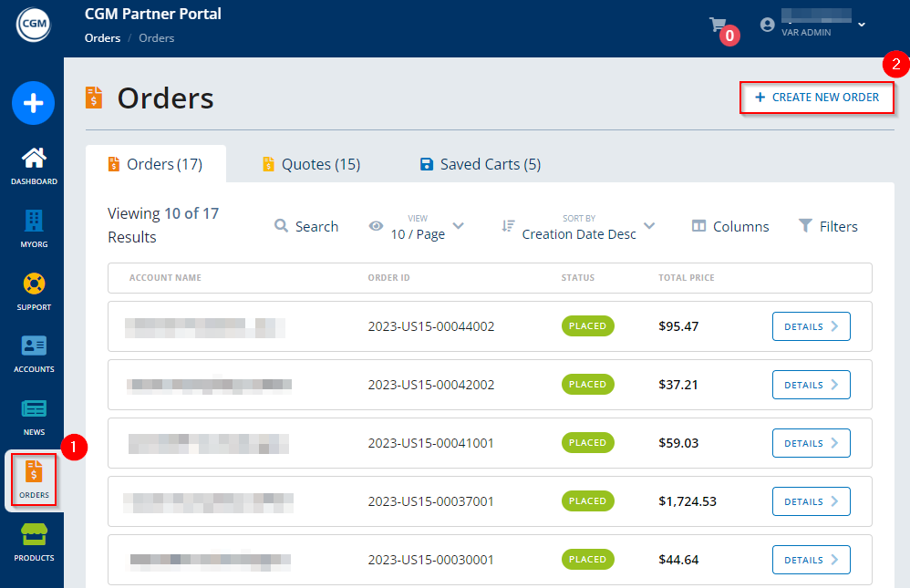Open the shopping cart icon
This screenshot has width=910, height=588.
point(719,26)
